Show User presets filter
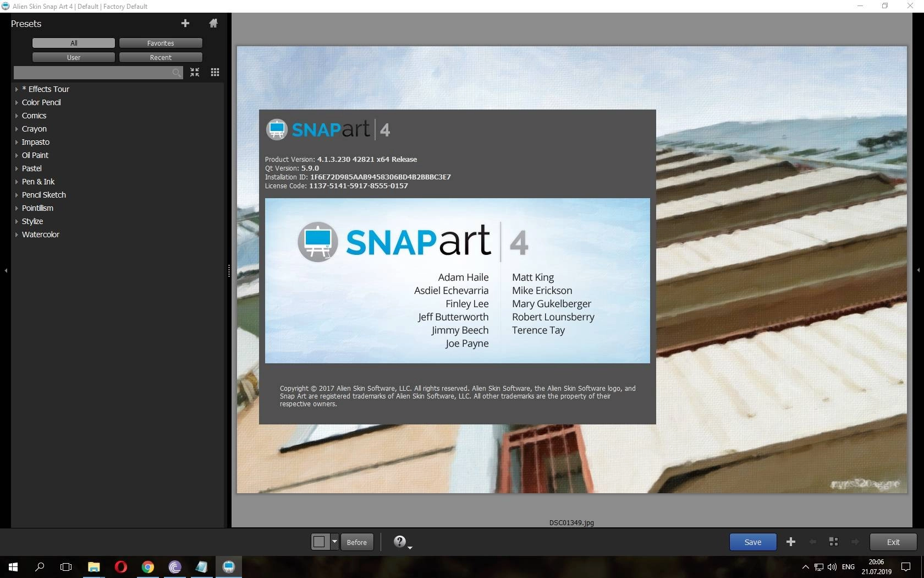The height and width of the screenshot is (578, 924). [x=74, y=57]
